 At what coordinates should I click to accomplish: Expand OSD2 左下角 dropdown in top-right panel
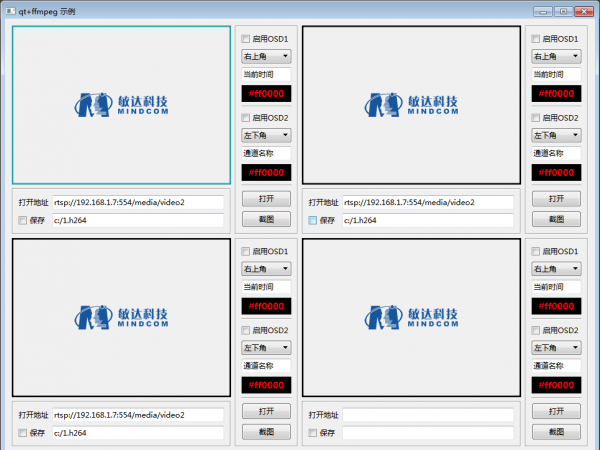556,135
